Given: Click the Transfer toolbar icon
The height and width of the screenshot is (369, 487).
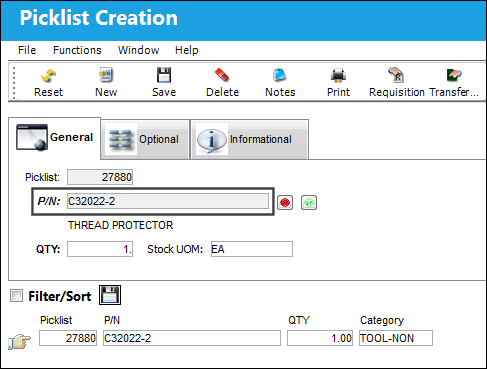Looking at the screenshot, I should pyautogui.click(x=454, y=75).
